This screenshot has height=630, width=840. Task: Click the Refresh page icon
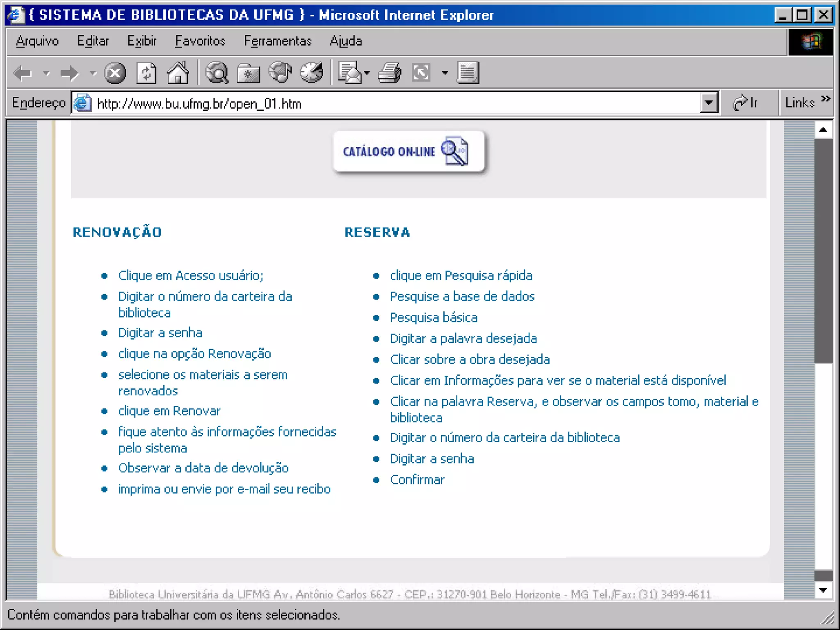click(146, 73)
